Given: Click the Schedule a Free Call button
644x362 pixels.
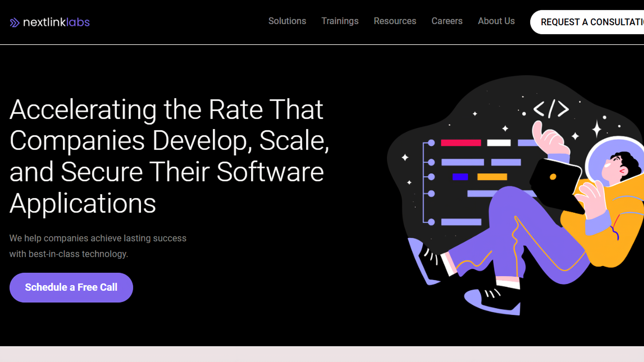Looking at the screenshot, I should (71, 287).
